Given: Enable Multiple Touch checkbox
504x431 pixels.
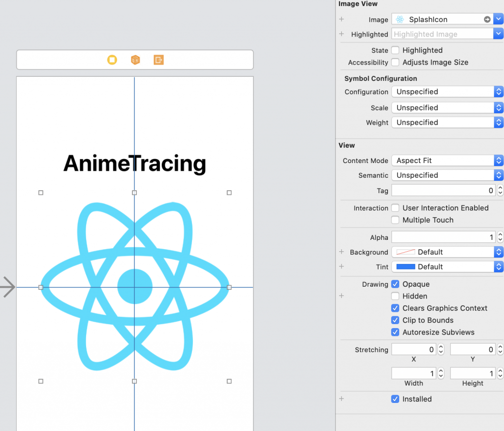Looking at the screenshot, I should coord(395,220).
